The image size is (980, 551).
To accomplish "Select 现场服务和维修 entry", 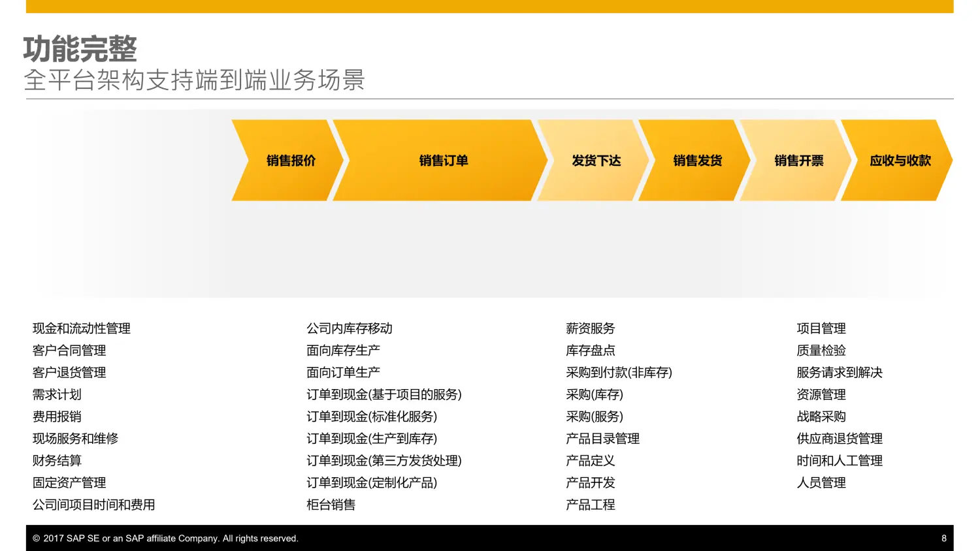I will click(x=76, y=439).
